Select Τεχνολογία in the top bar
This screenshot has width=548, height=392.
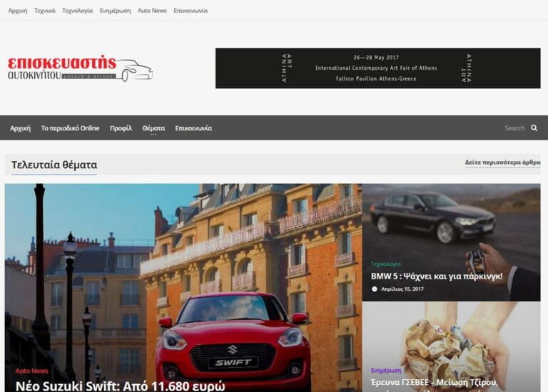[77, 11]
